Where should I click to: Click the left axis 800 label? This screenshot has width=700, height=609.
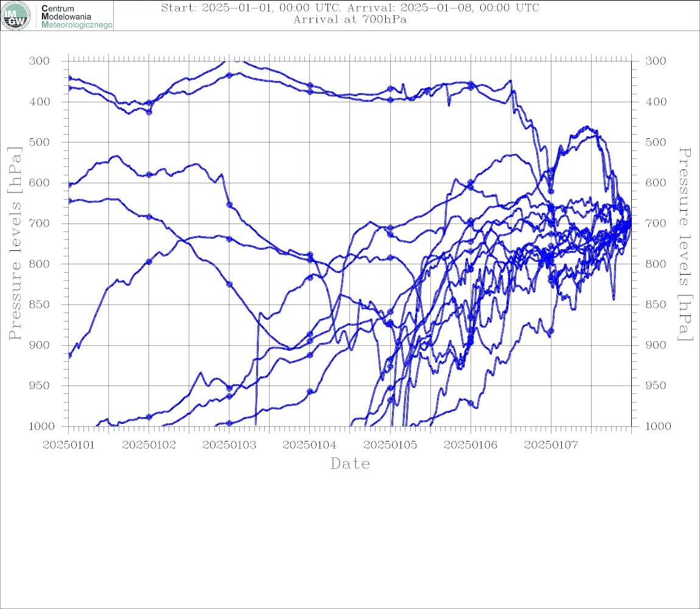tap(40, 264)
